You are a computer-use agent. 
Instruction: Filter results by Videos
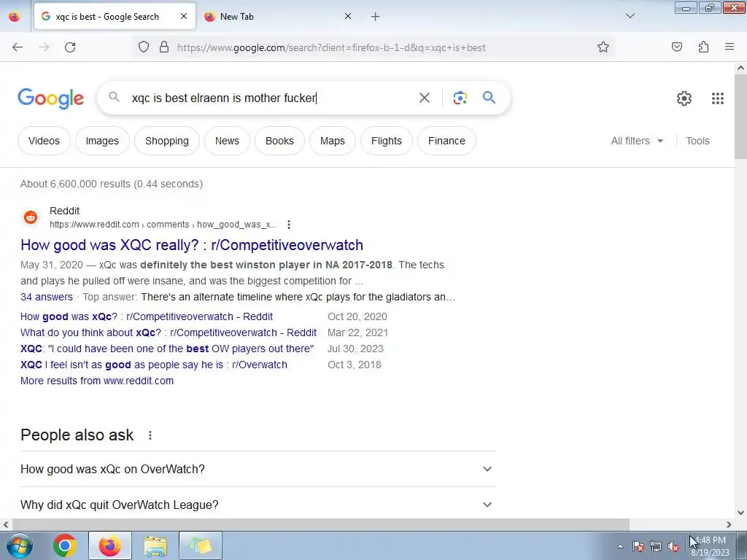[44, 141]
